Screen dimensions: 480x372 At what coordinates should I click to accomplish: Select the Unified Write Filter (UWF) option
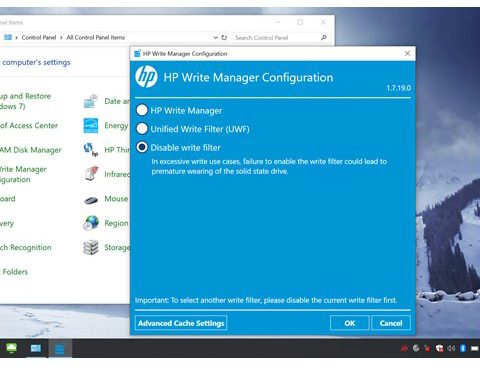(142, 129)
